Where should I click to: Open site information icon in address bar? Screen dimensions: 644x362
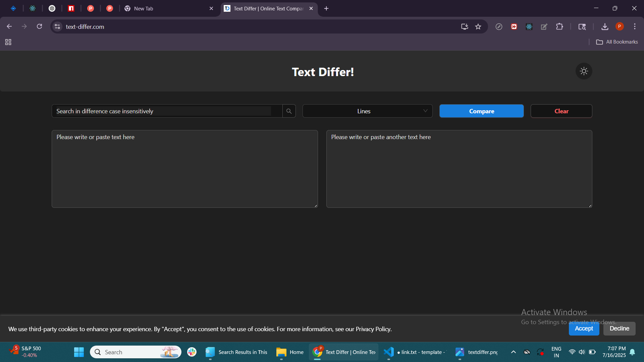coord(57,26)
